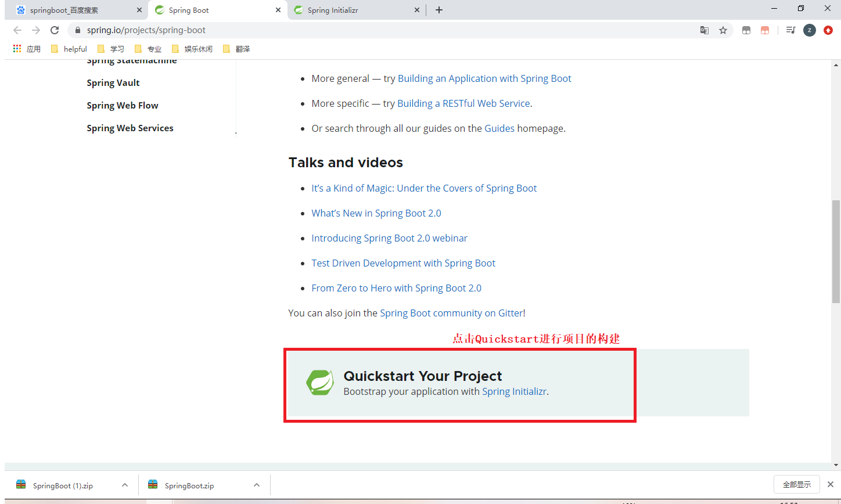This screenshot has width=841, height=504.
Task: Click the Spring leaf logo in Quickstart card
Action: click(320, 383)
